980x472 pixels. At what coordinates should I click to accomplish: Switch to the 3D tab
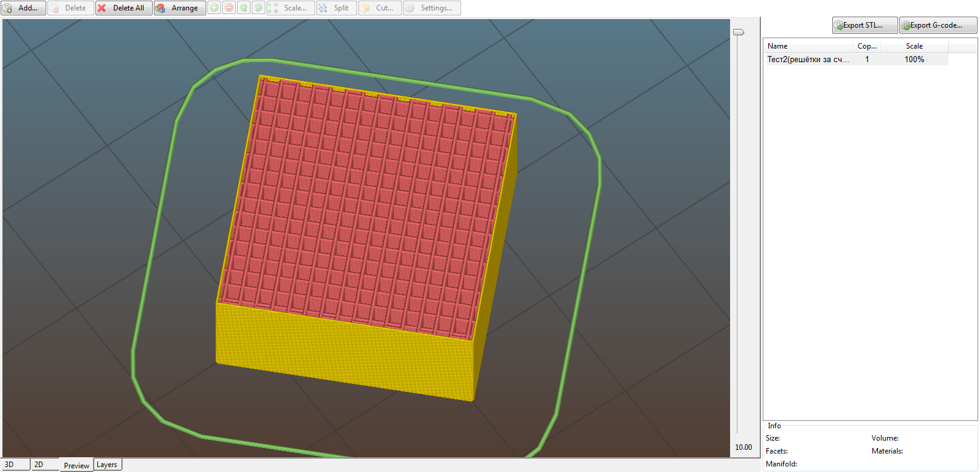tap(15, 465)
